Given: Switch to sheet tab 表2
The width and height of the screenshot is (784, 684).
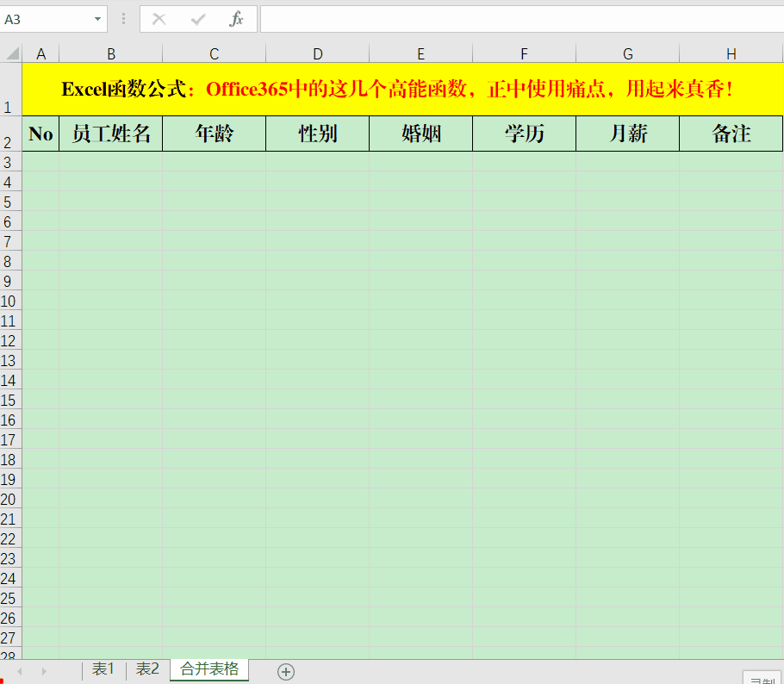Looking at the screenshot, I should 147,669.
